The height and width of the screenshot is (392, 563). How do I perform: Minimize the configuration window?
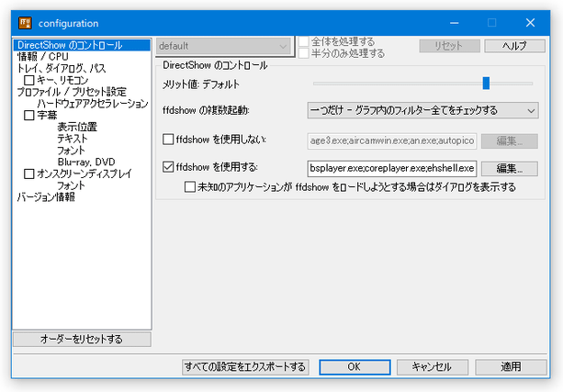[455, 23]
